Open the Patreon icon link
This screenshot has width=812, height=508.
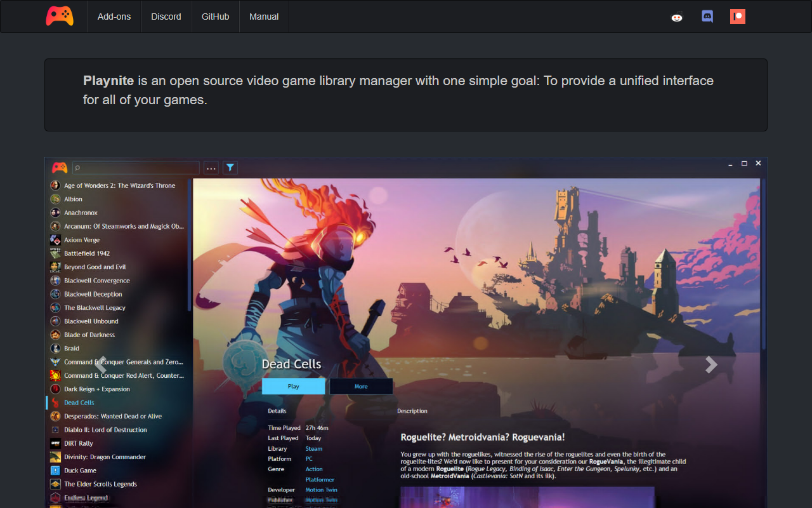737,17
